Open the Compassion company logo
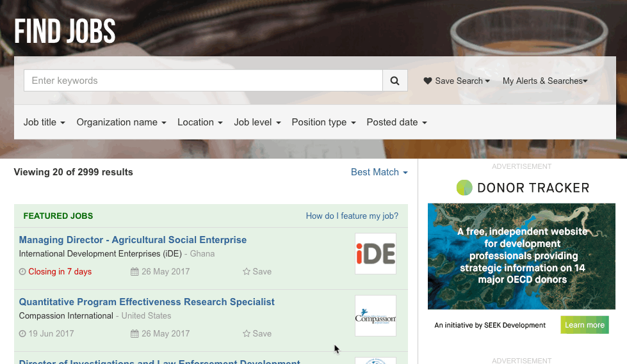Screen dimensions: 627x364 click(375, 315)
